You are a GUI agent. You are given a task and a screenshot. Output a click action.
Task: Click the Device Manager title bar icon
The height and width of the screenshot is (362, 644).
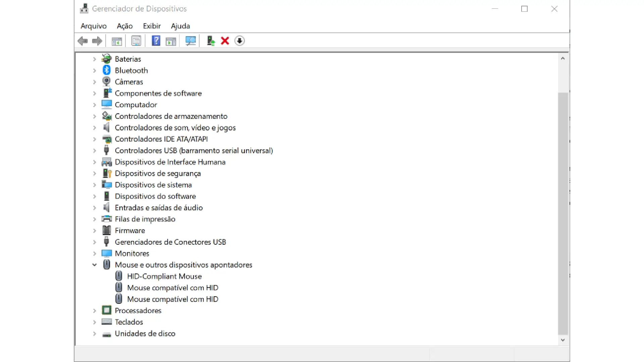pyautogui.click(x=84, y=8)
